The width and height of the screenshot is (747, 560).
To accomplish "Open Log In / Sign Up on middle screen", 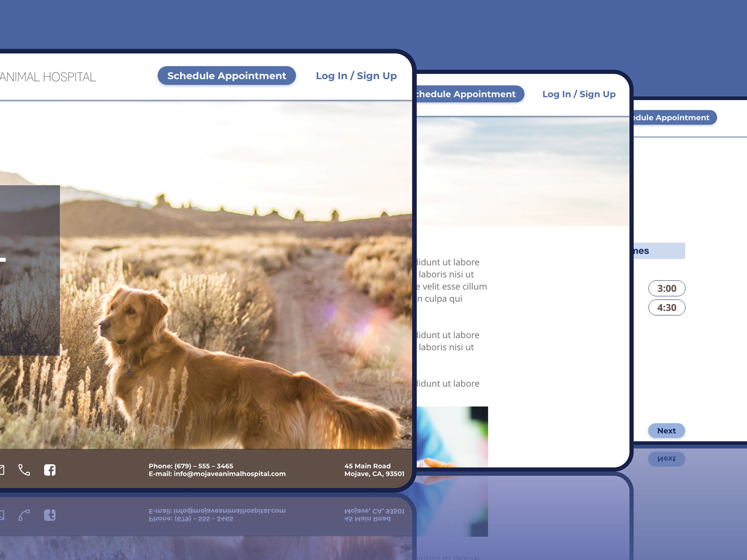I will [x=578, y=94].
